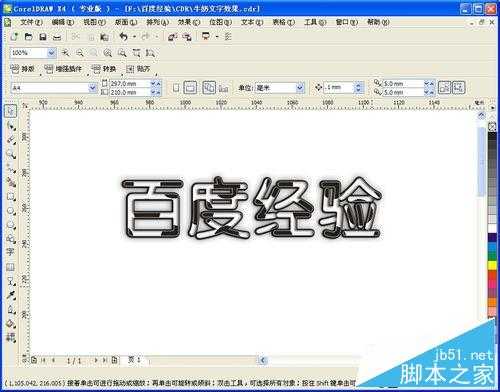The width and height of the screenshot is (500, 392).
Task: Open the 编辑 menu
Action: (63, 22)
